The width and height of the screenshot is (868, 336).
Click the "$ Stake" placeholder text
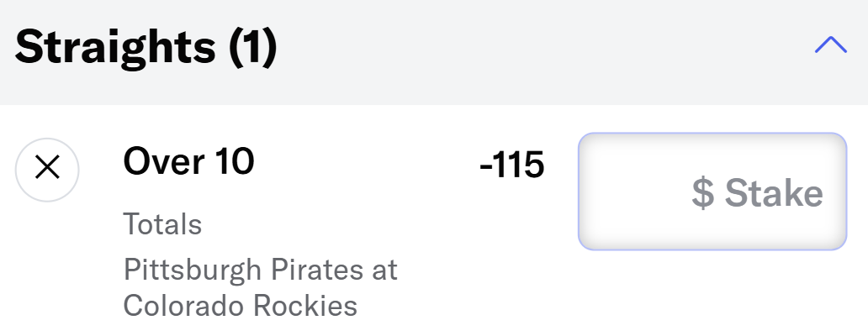[757, 192]
